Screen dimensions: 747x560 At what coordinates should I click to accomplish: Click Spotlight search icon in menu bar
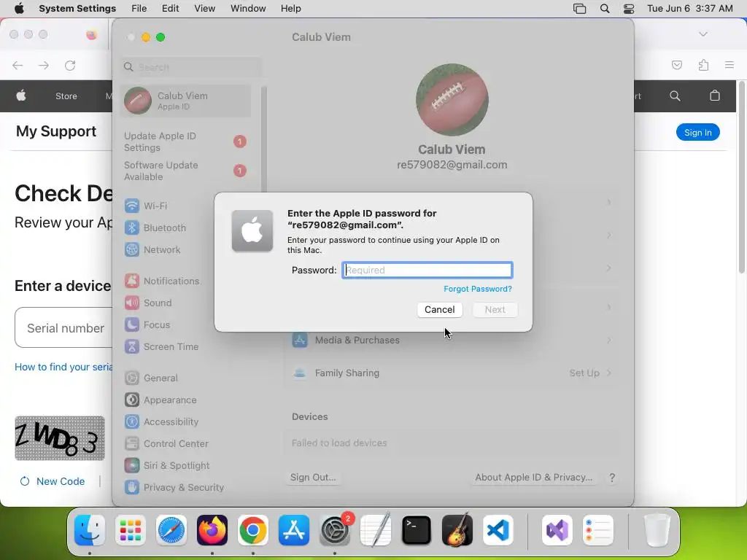pyautogui.click(x=605, y=9)
